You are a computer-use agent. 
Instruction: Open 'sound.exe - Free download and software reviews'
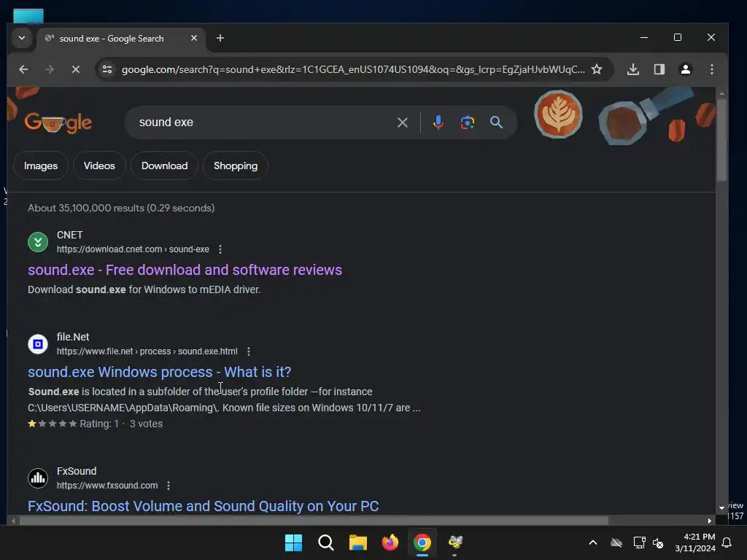(x=185, y=270)
